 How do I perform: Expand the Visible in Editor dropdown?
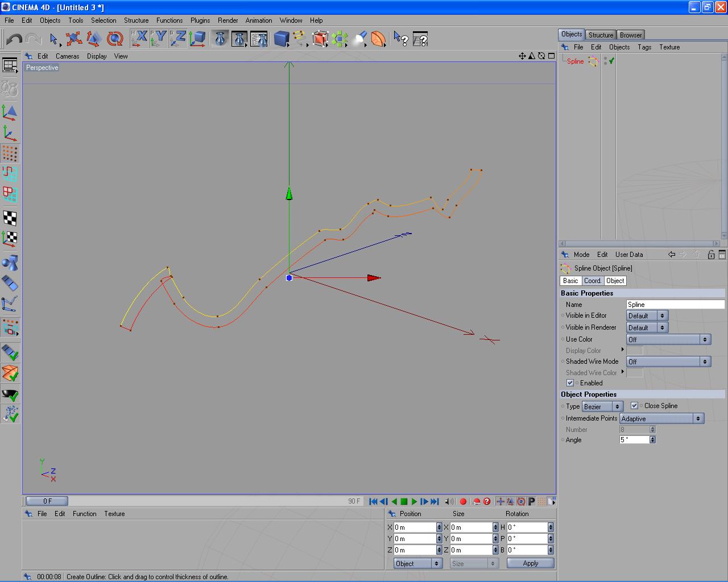[x=647, y=315]
